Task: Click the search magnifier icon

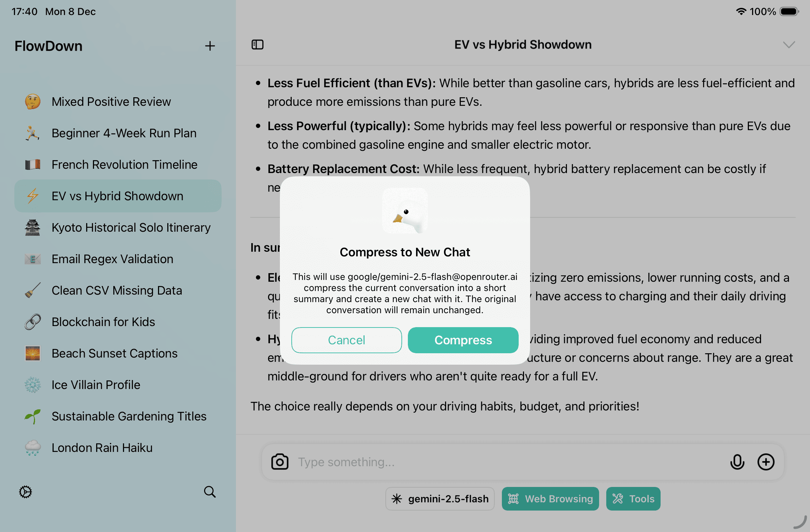Action: (x=210, y=492)
